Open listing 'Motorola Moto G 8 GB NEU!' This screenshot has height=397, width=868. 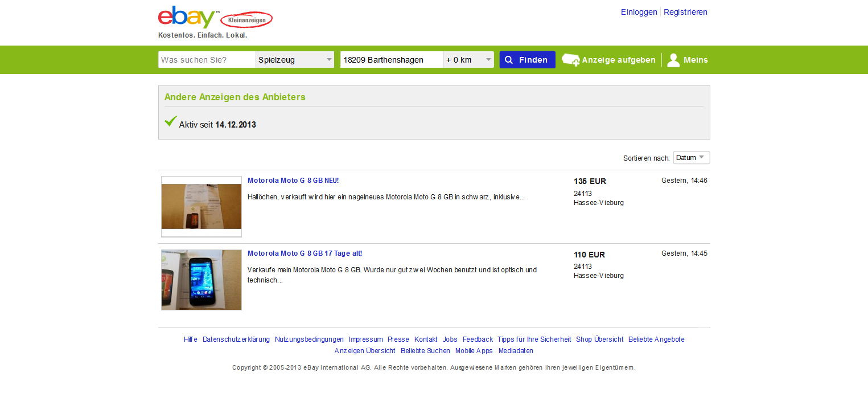[293, 181]
